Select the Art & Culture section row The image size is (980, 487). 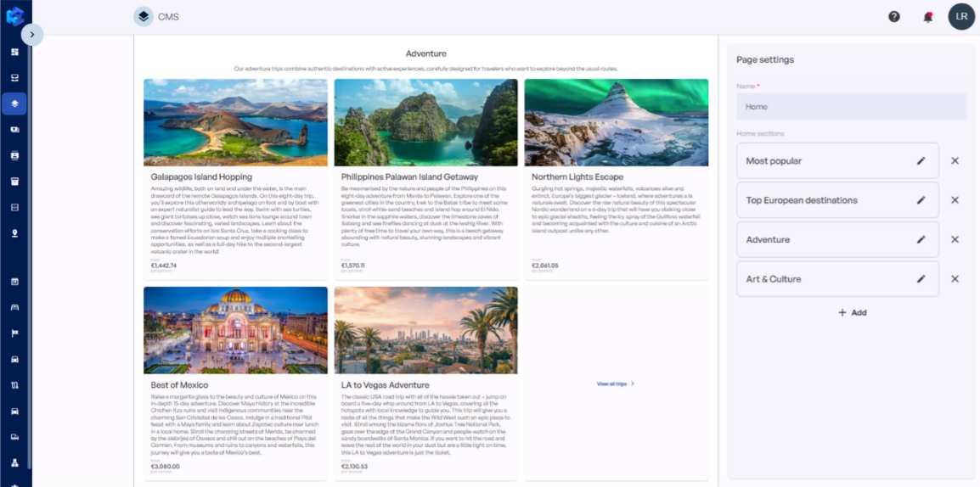[x=837, y=279]
